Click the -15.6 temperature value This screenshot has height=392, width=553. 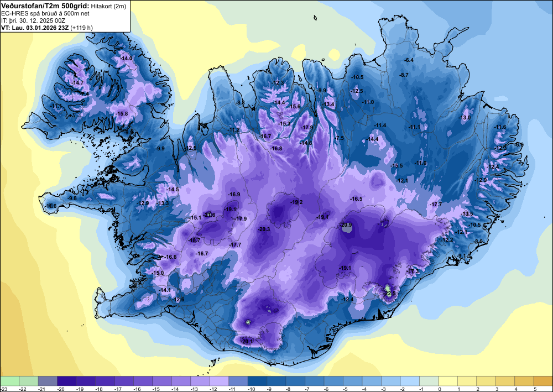coord(295,107)
